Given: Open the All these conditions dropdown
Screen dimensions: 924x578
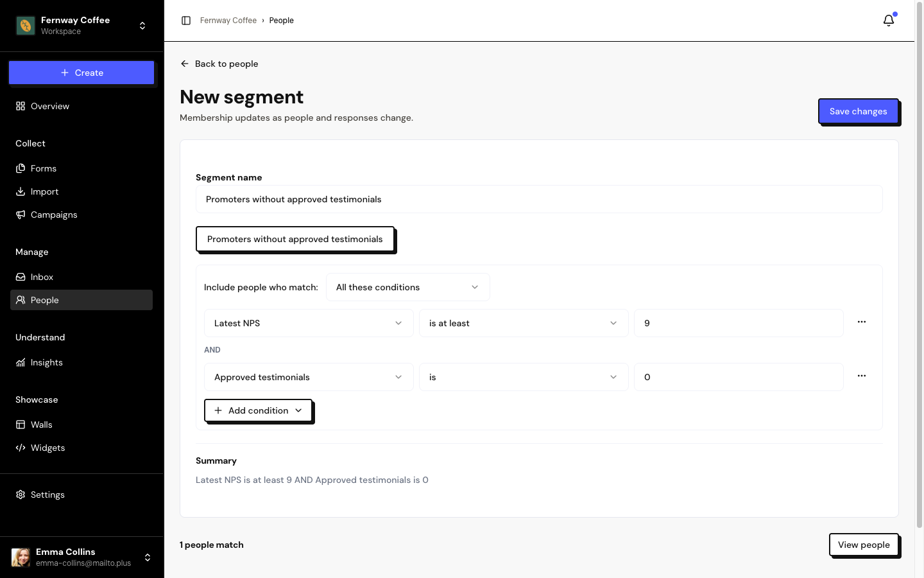Looking at the screenshot, I should coord(408,287).
